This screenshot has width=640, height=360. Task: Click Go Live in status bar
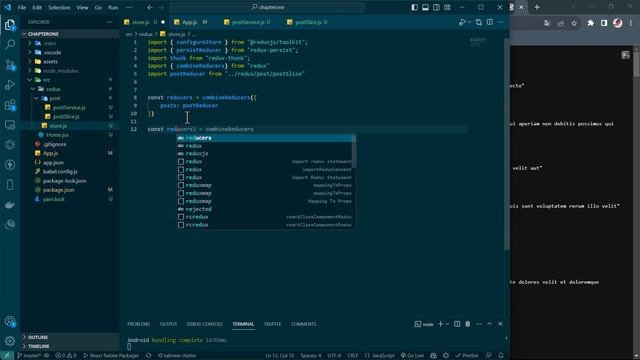coord(412,356)
